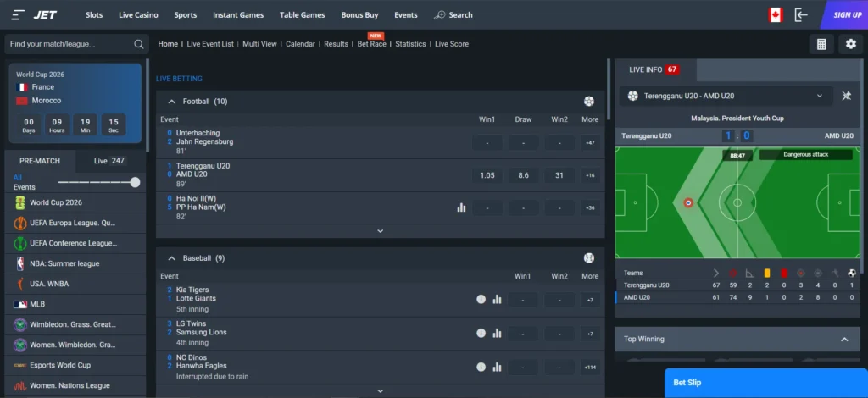Click the UEFA Conference League icon

click(x=20, y=243)
